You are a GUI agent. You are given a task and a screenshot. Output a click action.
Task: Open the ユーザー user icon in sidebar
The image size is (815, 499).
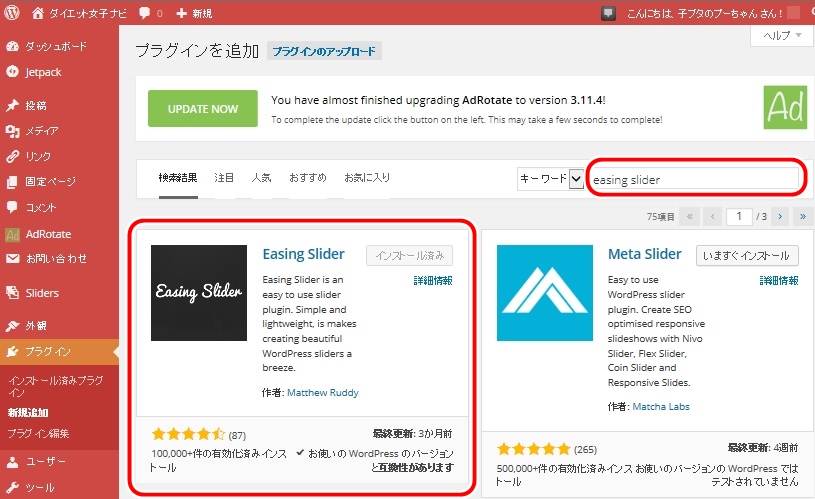[x=12, y=462]
